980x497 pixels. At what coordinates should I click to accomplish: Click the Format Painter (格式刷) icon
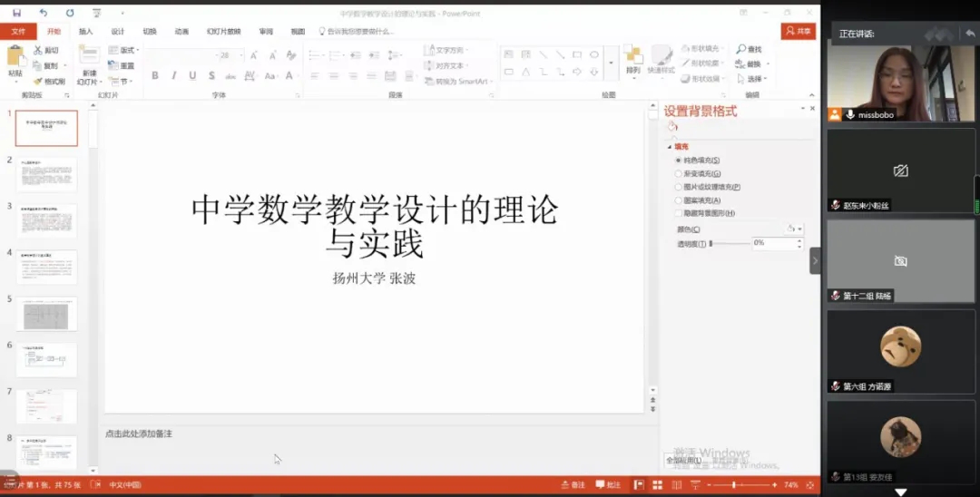(37, 81)
